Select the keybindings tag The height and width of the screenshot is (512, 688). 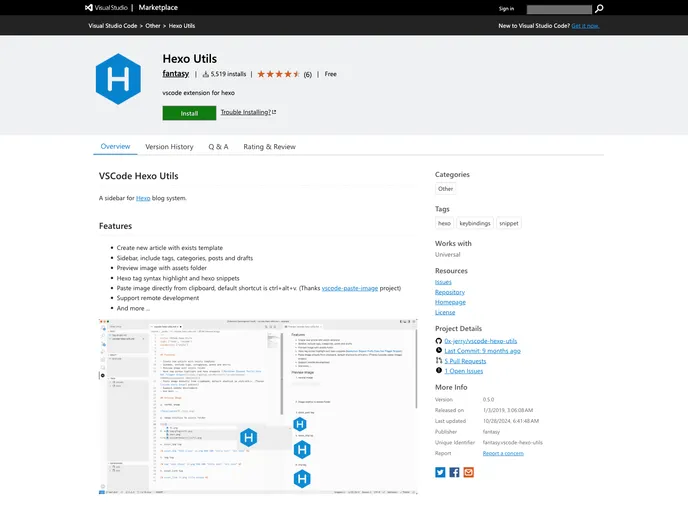coord(475,223)
